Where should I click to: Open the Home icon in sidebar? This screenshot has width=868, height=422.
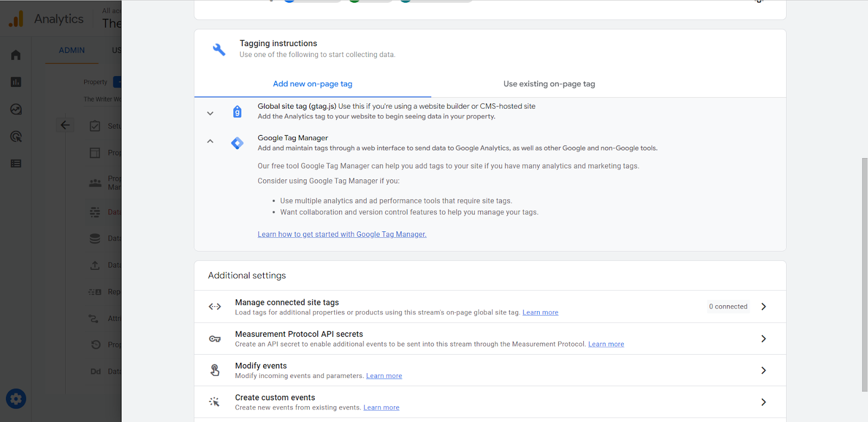16,55
